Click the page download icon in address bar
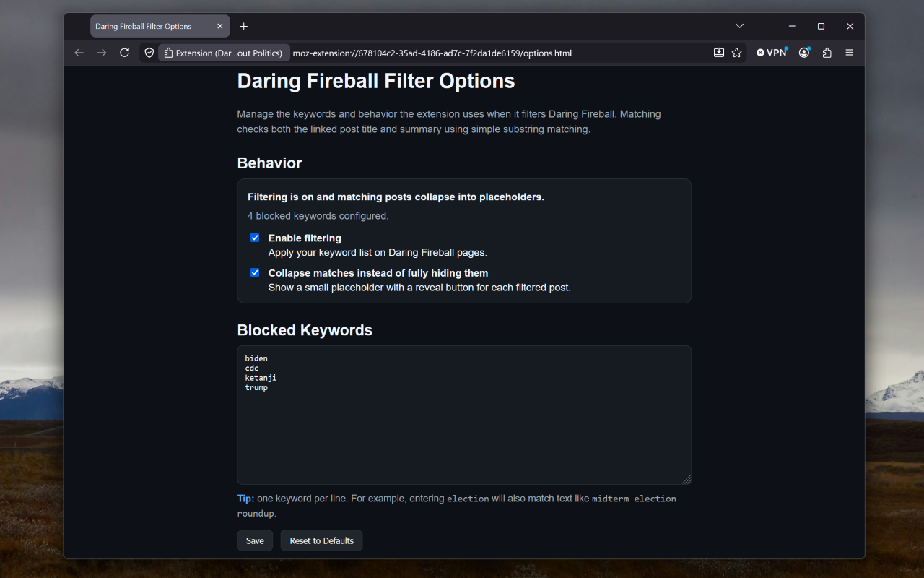 tap(718, 53)
